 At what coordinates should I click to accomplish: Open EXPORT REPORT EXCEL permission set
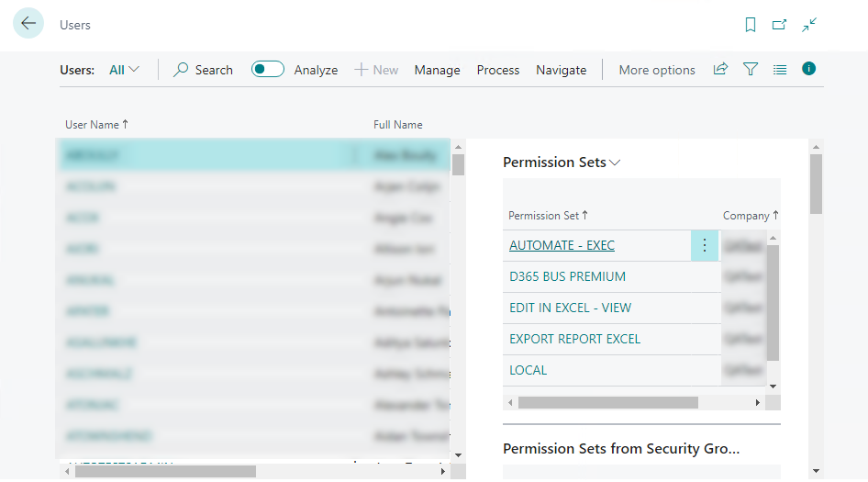click(574, 339)
